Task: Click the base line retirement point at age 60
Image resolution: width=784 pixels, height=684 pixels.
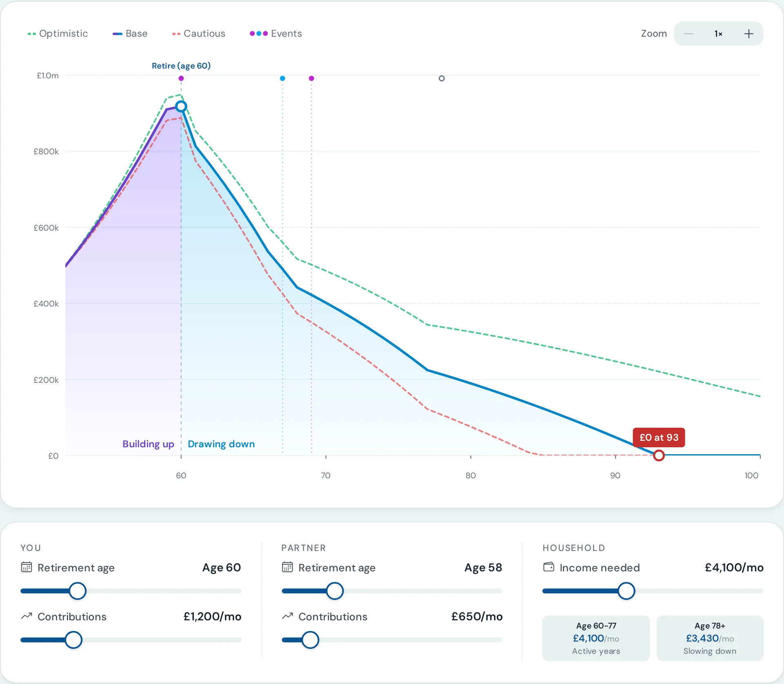Action: tap(181, 107)
